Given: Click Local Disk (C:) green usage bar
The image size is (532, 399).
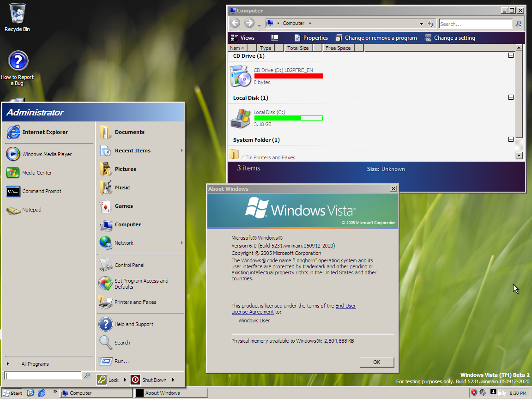Looking at the screenshot, I should tap(288, 118).
